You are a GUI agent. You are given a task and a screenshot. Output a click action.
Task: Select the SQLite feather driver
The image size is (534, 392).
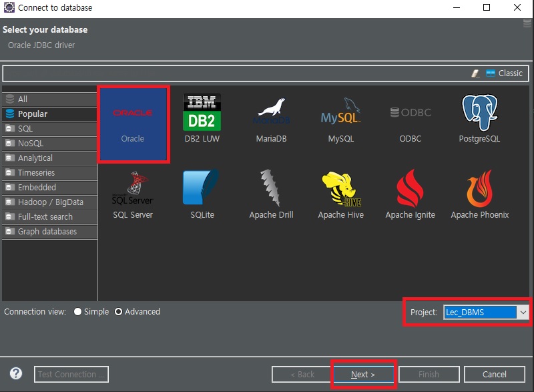(202, 195)
